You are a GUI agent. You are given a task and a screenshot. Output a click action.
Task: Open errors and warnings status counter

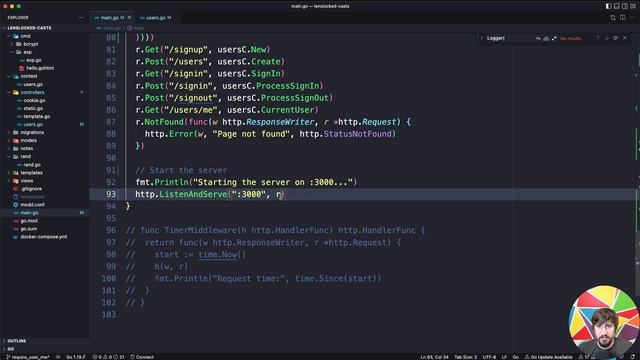109,357
